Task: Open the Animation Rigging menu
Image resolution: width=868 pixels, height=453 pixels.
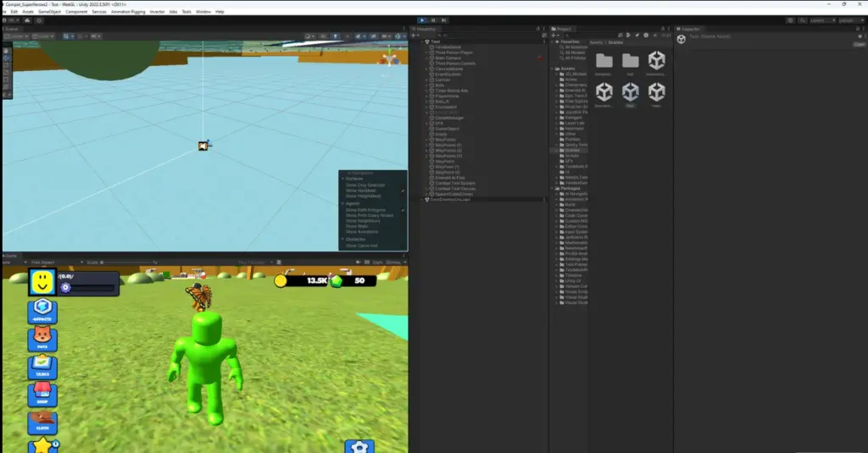Action: [x=128, y=12]
